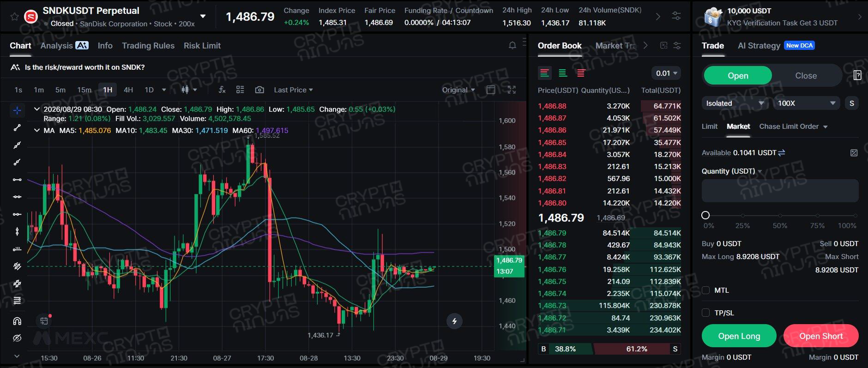The image size is (868, 368).
Task: Open order book settings sliders icon
Action: pyautogui.click(x=677, y=45)
